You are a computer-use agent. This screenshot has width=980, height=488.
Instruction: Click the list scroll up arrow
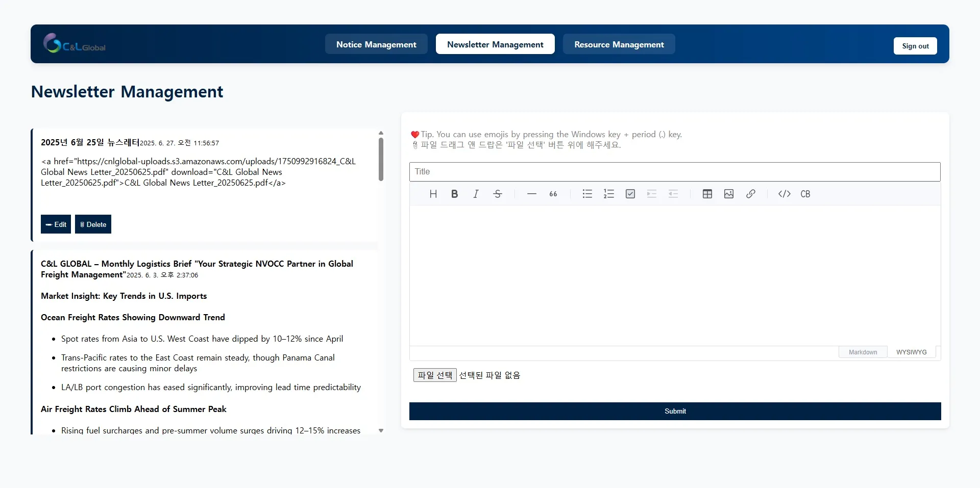(x=381, y=133)
